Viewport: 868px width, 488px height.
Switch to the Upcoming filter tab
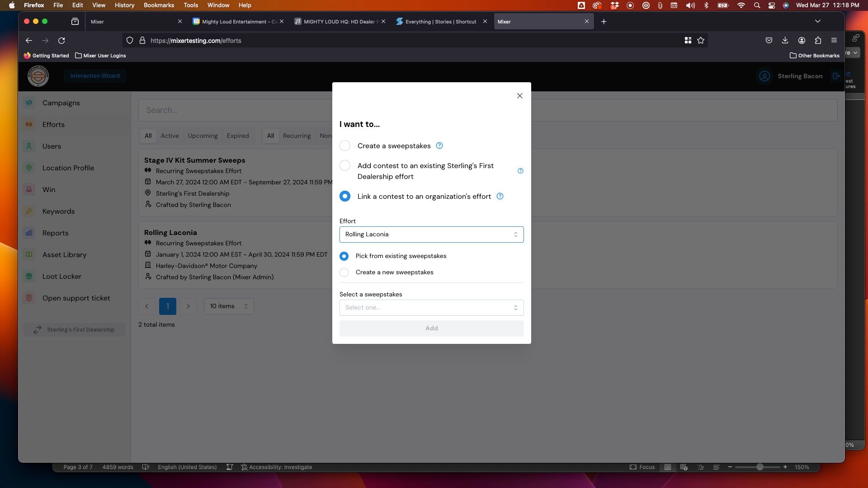pos(203,136)
